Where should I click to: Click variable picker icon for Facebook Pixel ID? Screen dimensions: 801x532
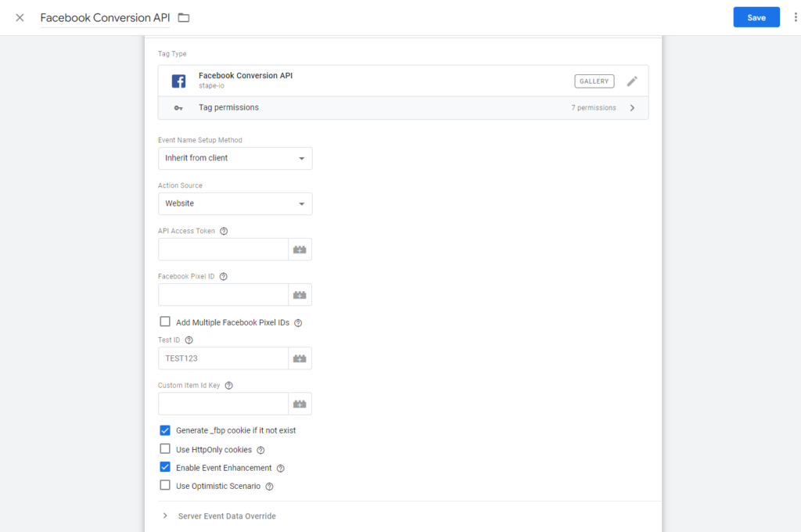(300, 295)
